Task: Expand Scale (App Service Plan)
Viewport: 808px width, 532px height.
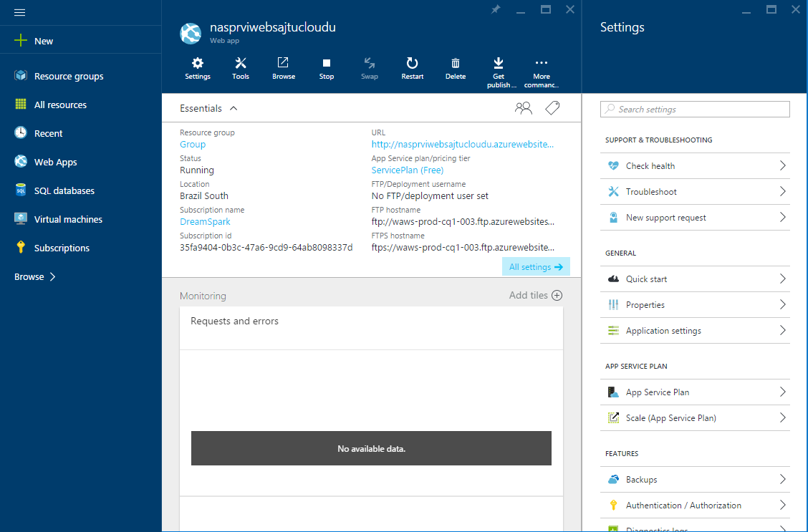Action: [670, 417]
